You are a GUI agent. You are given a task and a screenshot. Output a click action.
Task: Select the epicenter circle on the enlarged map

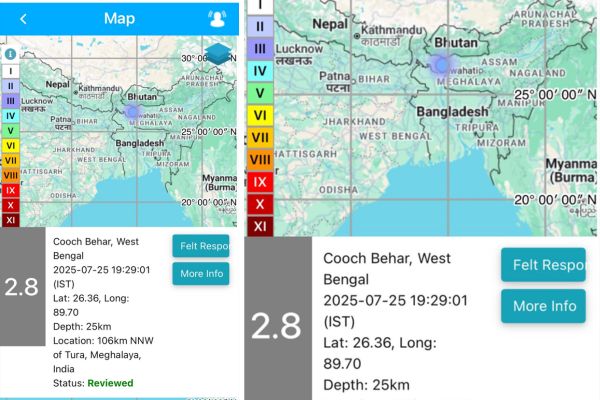tap(441, 65)
